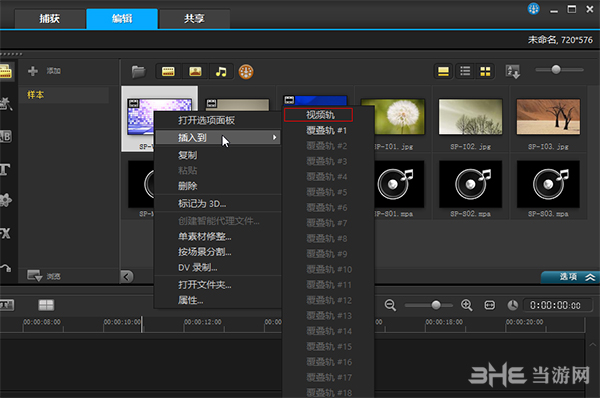Viewport: 600px width, 398px height.
Task: Open the Title (T) sidebar icon
Action: pos(5,169)
